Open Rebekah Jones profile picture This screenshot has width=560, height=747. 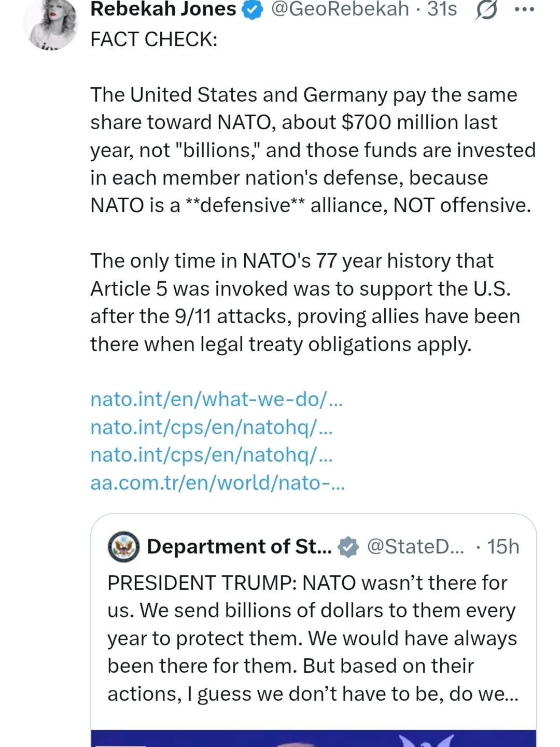[x=51, y=23]
